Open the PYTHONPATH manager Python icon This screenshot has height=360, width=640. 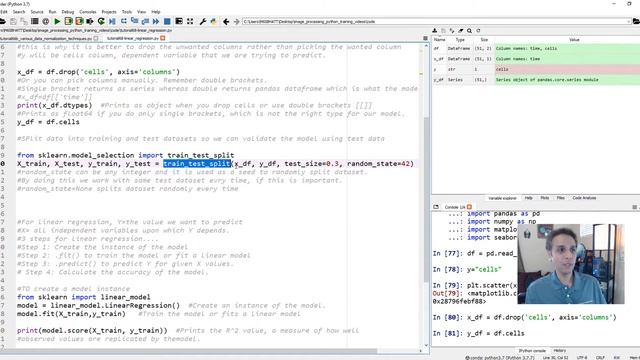[x=213, y=21]
